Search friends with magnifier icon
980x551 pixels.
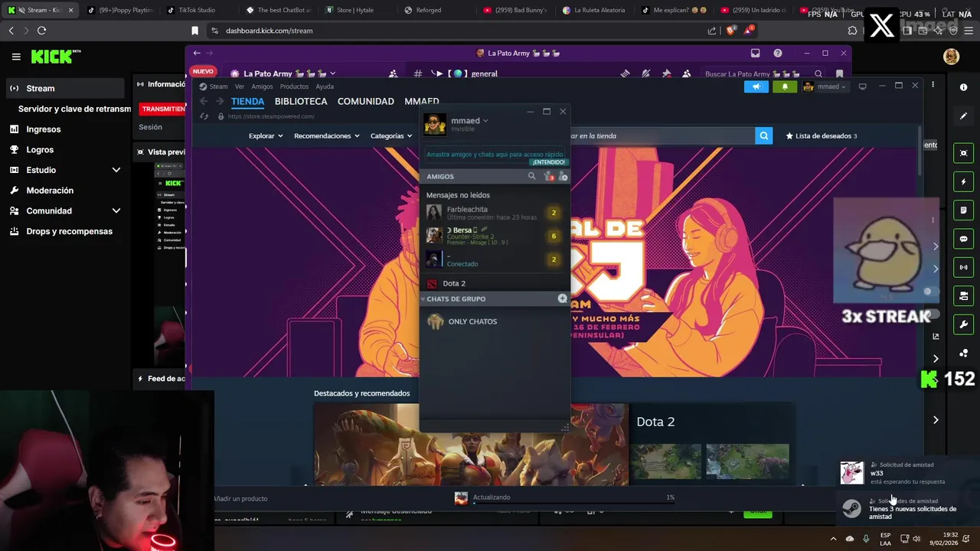tap(531, 176)
